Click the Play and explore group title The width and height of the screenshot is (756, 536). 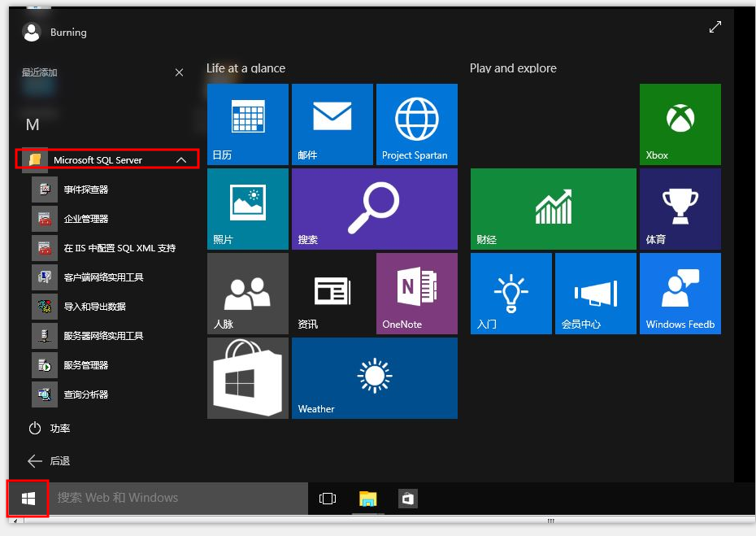point(513,68)
